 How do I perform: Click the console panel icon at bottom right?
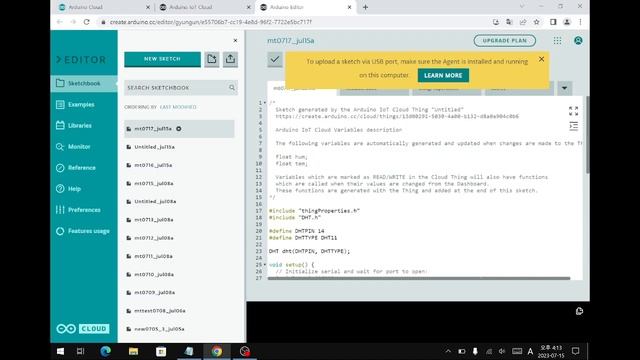(x=579, y=311)
